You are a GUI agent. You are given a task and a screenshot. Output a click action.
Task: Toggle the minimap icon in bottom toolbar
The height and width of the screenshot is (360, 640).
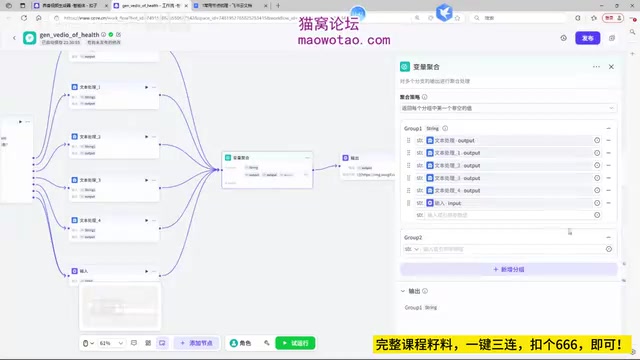click(162, 343)
